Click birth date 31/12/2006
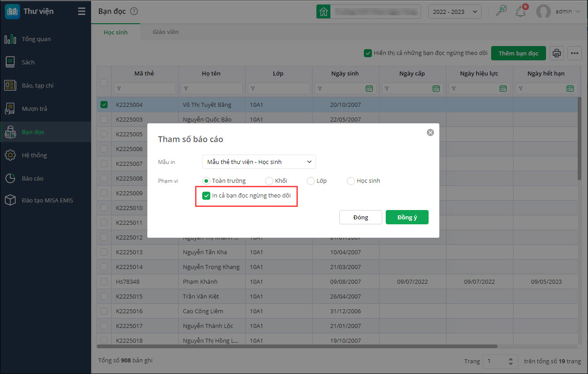The image size is (588, 374). (x=346, y=311)
